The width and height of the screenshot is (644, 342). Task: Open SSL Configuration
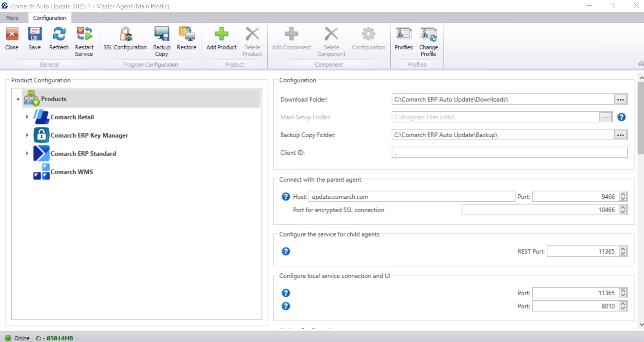point(125,34)
